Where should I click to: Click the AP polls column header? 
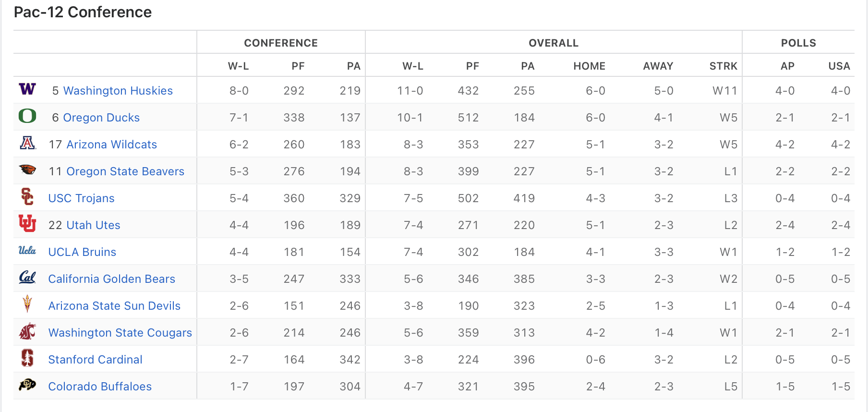(787, 66)
